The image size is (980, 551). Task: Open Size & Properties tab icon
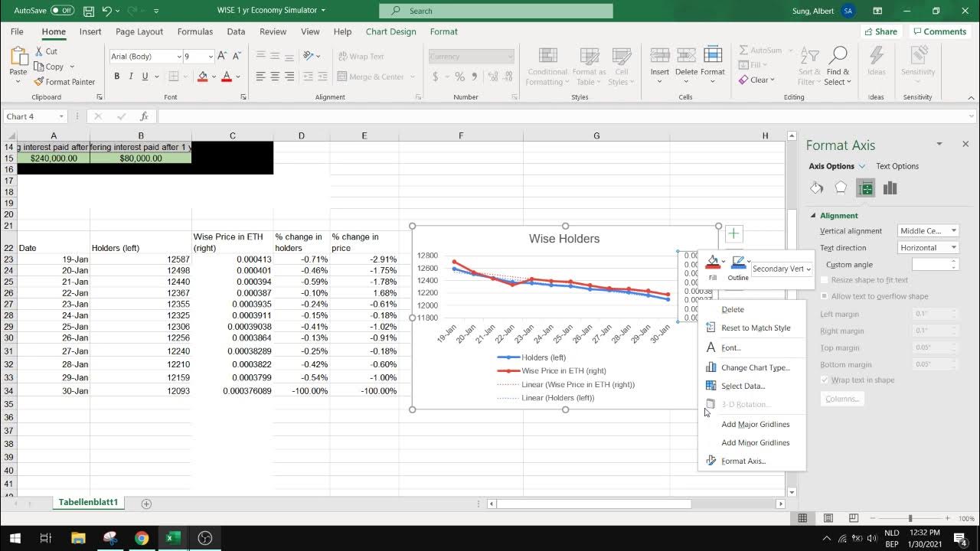(865, 188)
